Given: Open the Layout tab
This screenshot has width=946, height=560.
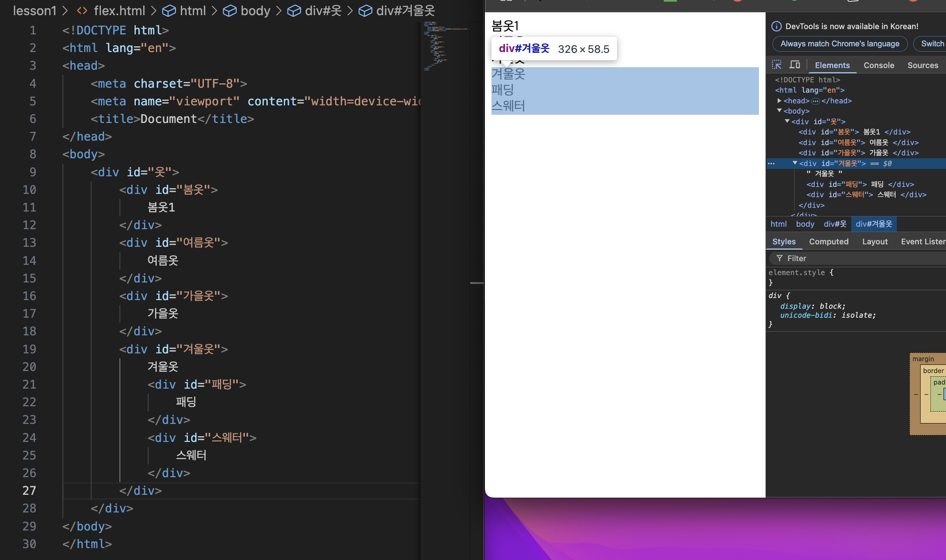Looking at the screenshot, I should (x=875, y=241).
